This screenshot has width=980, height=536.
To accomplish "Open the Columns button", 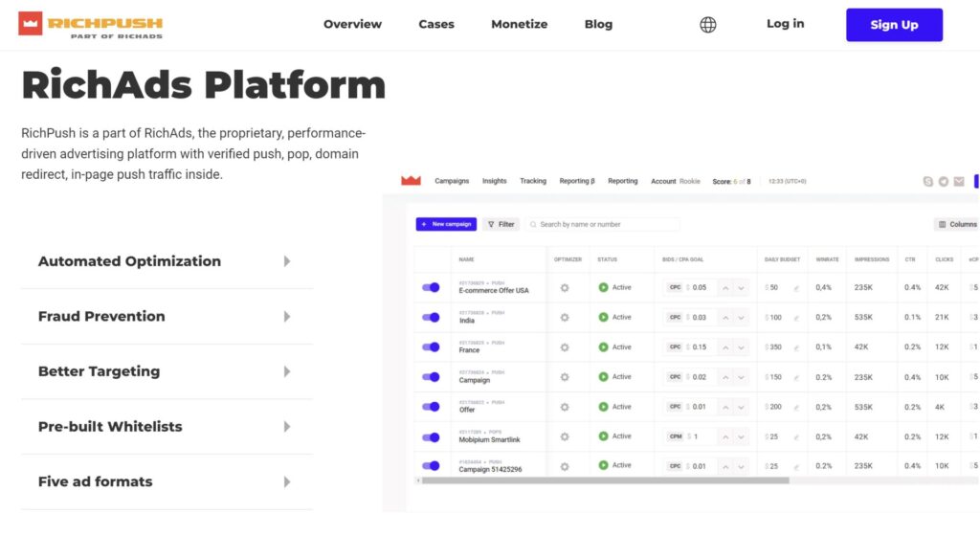I will click(x=957, y=224).
